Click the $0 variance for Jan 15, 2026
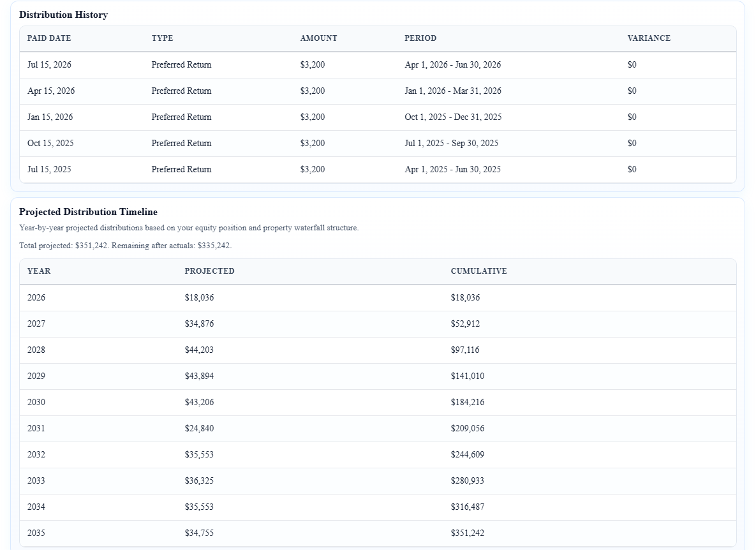The height and width of the screenshot is (550, 756). [632, 117]
